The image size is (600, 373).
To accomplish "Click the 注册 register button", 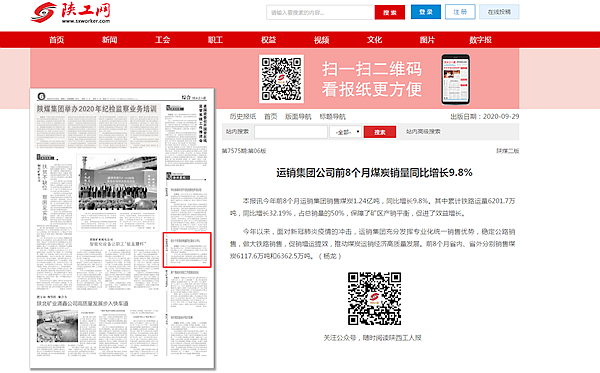I will point(460,12).
